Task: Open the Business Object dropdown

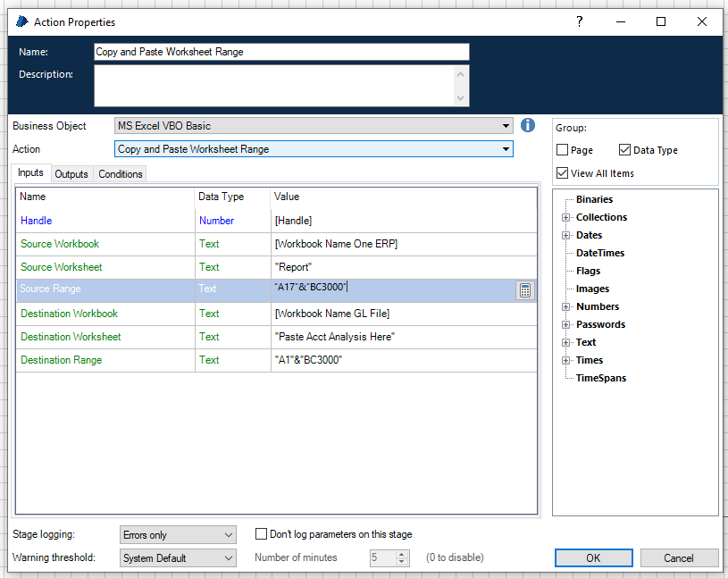Action: (x=506, y=126)
